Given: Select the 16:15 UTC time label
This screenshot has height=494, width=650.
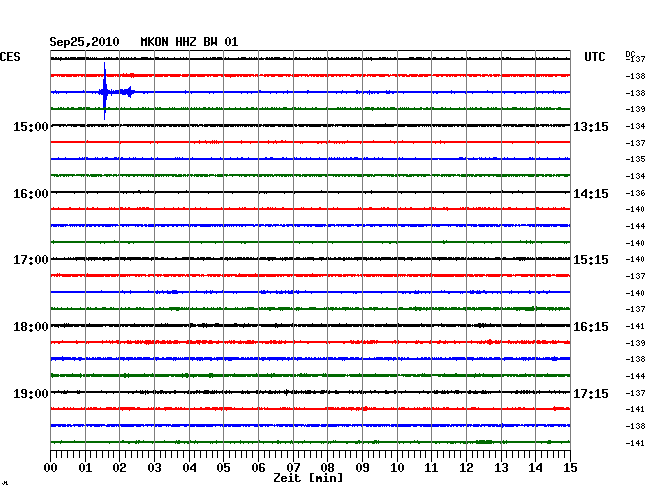Looking at the screenshot, I should click(x=591, y=327).
